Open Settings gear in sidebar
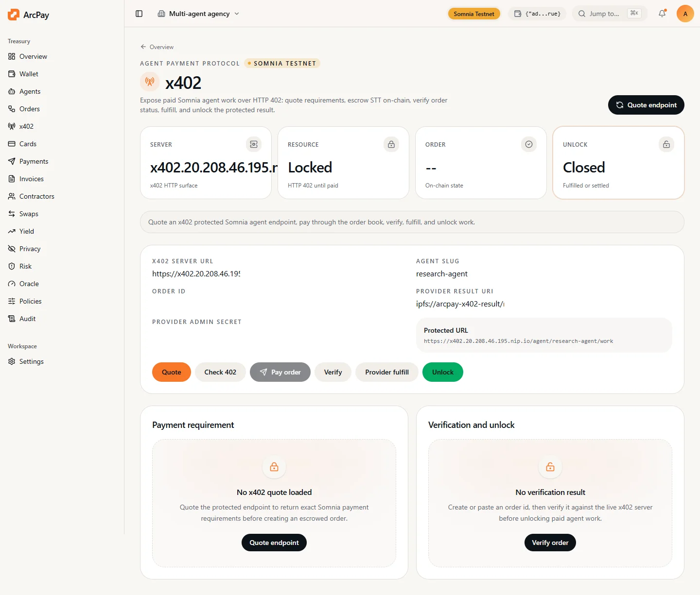Screen dimensions: 700x595 12,361
